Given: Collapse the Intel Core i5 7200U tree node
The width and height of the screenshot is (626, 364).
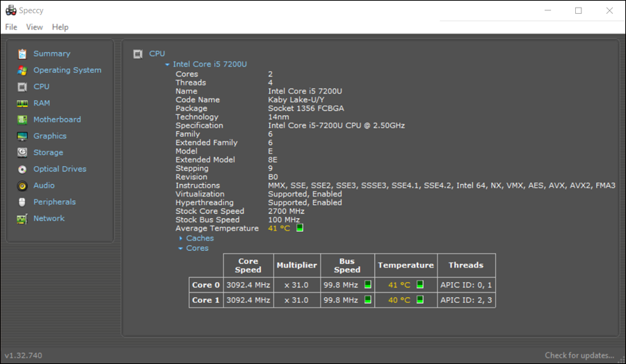Looking at the screenshot, I should 167,64.
